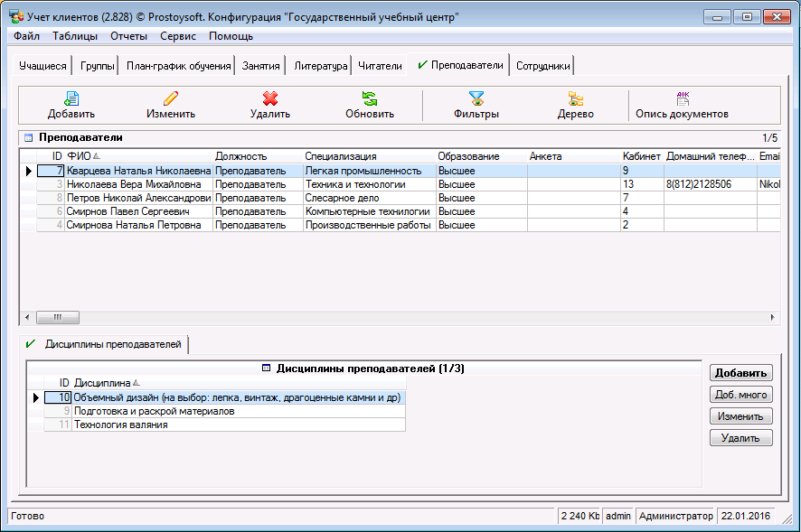Open the Отчеты menu
The height and width of the screenshot is (532, 801).
(128, 36)
